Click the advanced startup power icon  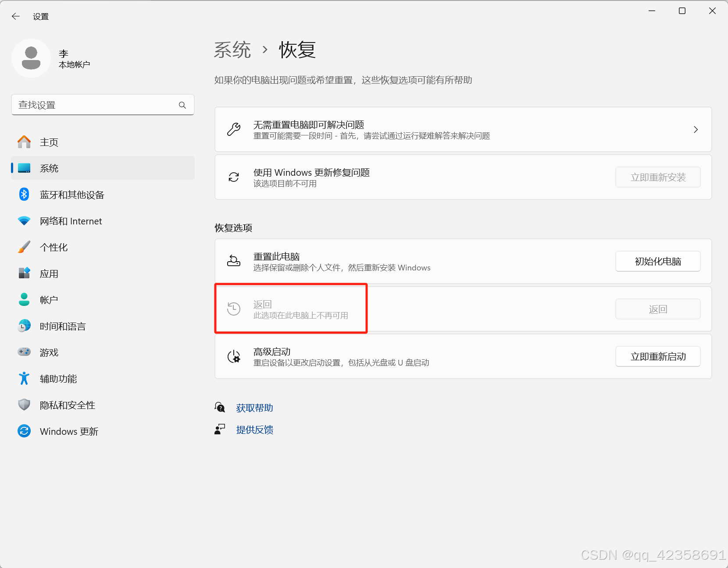pyautogui.click(x=234, y=356)
